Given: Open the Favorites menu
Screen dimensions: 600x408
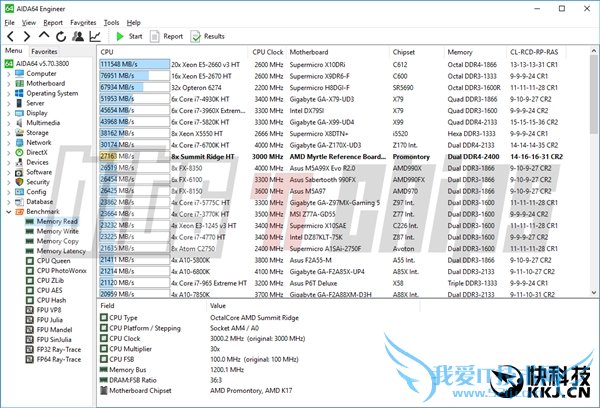Looking at the screenshot, I should point(83,23).
